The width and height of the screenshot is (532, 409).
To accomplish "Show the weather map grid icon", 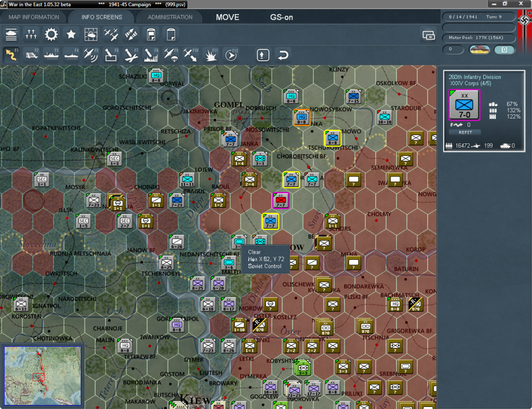I will (91, 34).
